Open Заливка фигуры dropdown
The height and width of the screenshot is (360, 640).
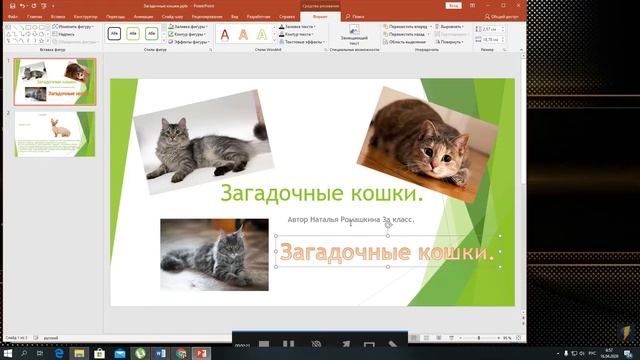point(188,27)
